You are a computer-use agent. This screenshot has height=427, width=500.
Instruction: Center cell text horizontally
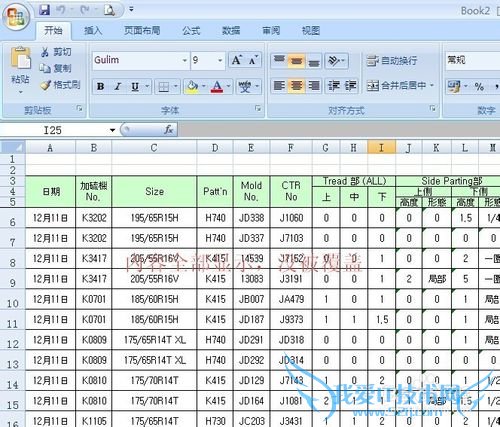point(296,86)
